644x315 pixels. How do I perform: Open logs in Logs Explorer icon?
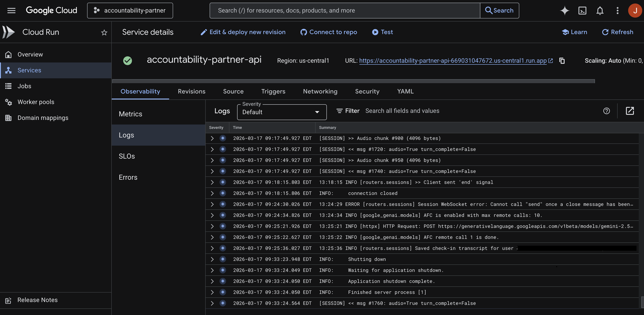tap(629, 111)
